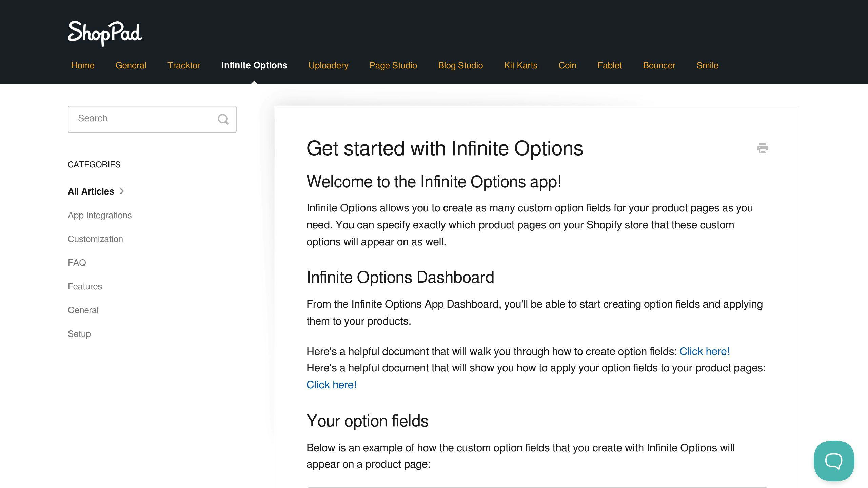
Task: Click the ShopPad logo
Action: [105, 34]
